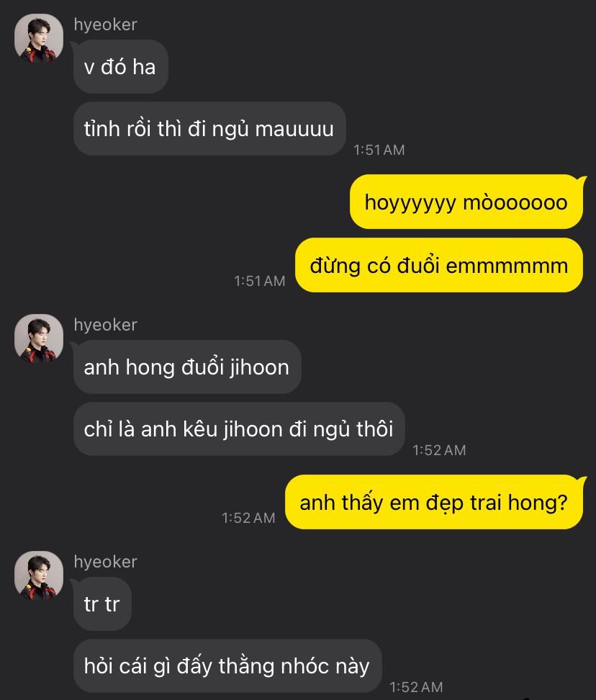Select the message 'anh hong đuổi jihoon'

pyautogui.click(x=187, y=367)
